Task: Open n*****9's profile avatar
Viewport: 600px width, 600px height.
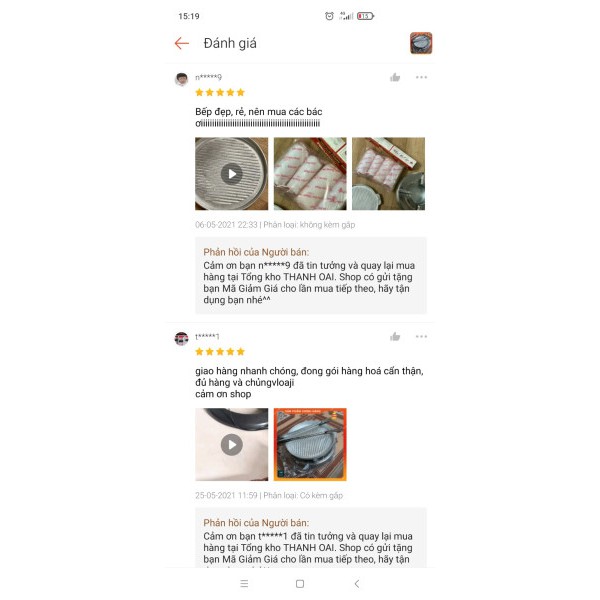Action: pos(181,79)
